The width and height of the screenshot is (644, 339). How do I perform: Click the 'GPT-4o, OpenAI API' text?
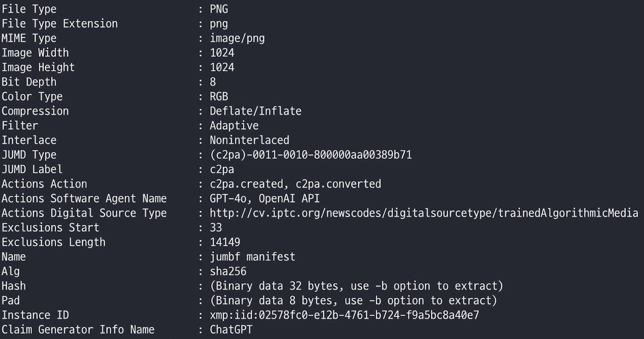264,198
